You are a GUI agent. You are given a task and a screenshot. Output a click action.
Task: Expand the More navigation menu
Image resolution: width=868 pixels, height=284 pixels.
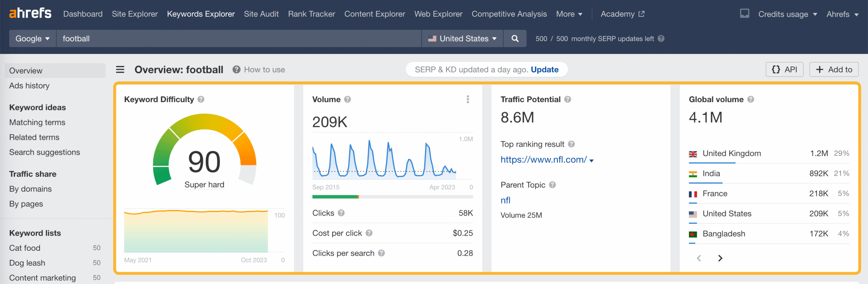569,14
